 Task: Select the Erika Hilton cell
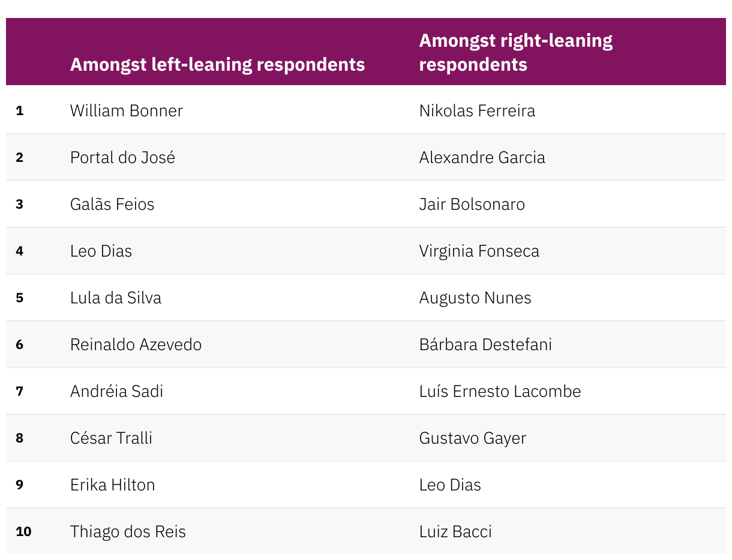point(112,485)
